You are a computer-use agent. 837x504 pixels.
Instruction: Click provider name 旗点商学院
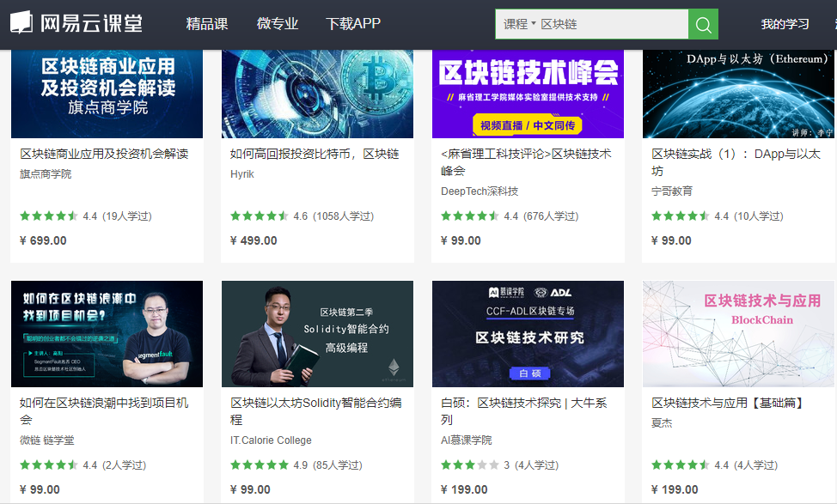[x=46, y=173]
